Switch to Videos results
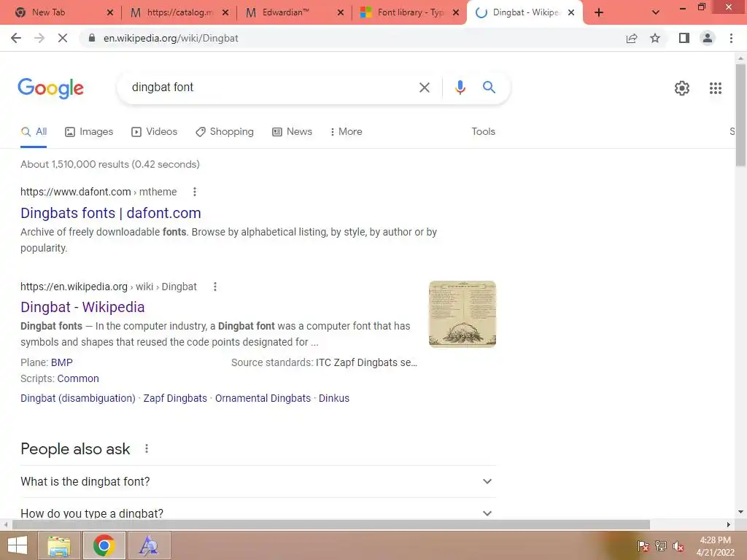This screenshot has height=560, width=747. [155, 132]
